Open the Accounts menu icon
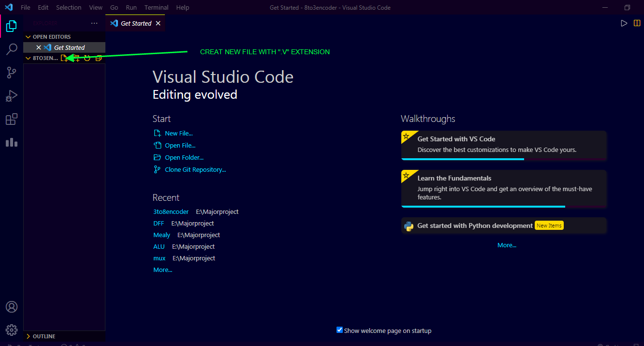The height and width of the screenshot is (346, 644). pos(12,307)
